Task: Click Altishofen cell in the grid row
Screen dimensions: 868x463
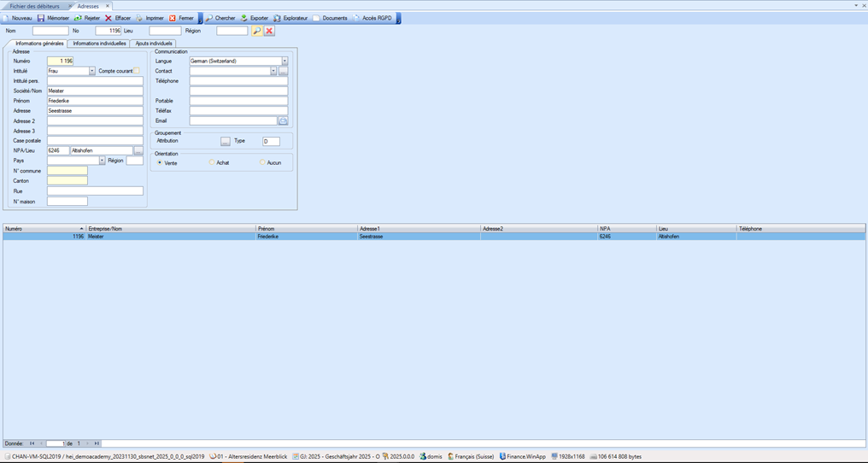Action: pyautogui.click(x=696, y=237)
